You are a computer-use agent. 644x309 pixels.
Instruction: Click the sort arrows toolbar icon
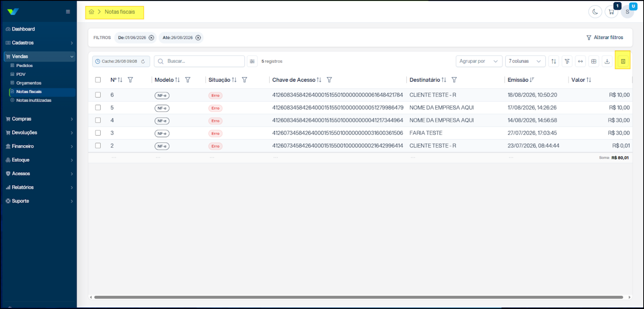tap(554, 61)
